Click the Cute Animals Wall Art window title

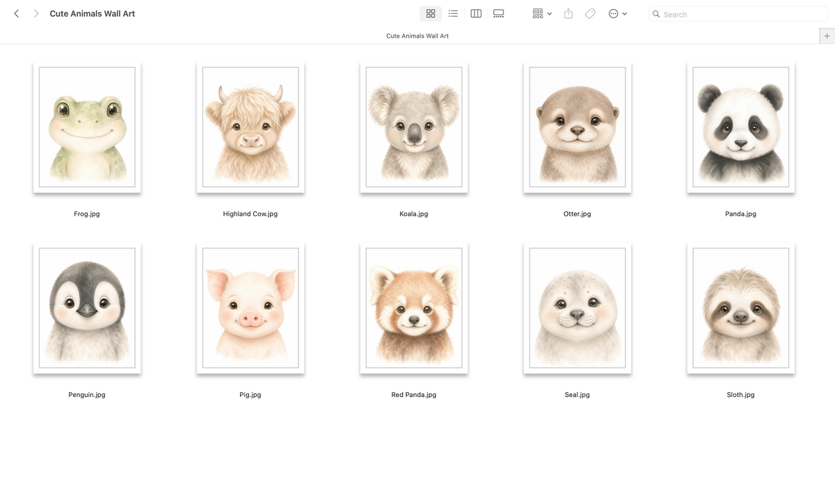click(93, 14)
